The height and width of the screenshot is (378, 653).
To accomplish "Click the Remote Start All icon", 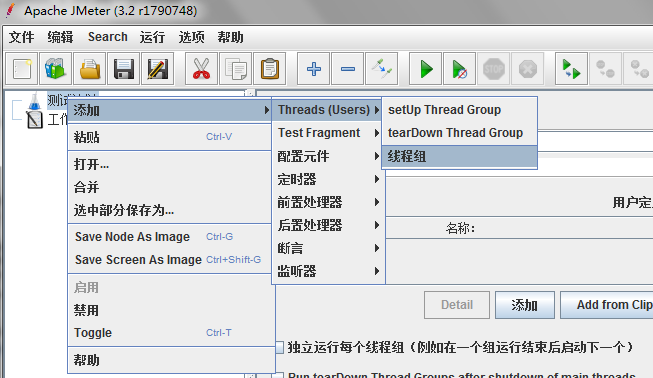I will 571,69.
